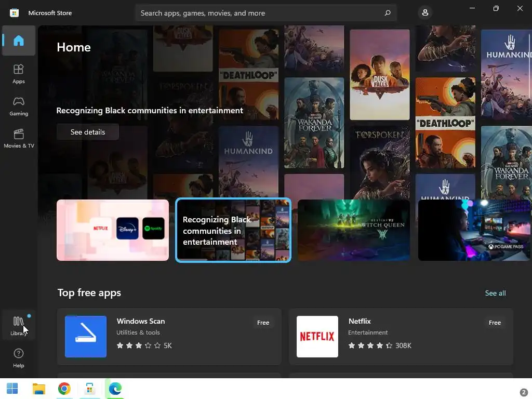This screenshot has width=532, height=399.
Task: Click the search magnifier icon
Action: [x=388, y=13]
